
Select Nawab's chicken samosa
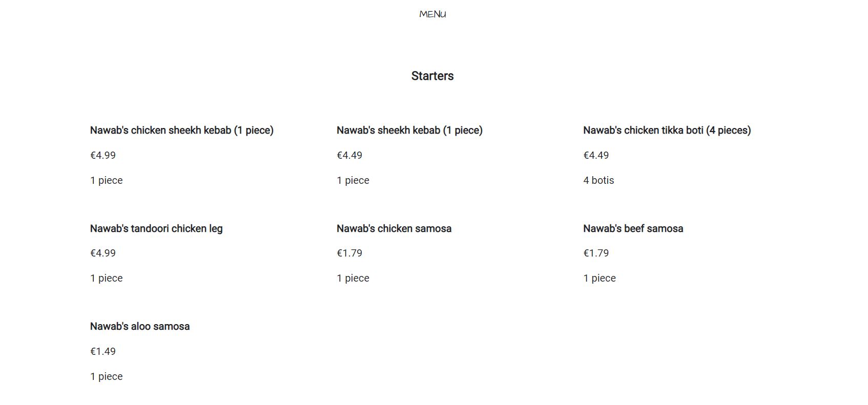[x=394, y=228]
